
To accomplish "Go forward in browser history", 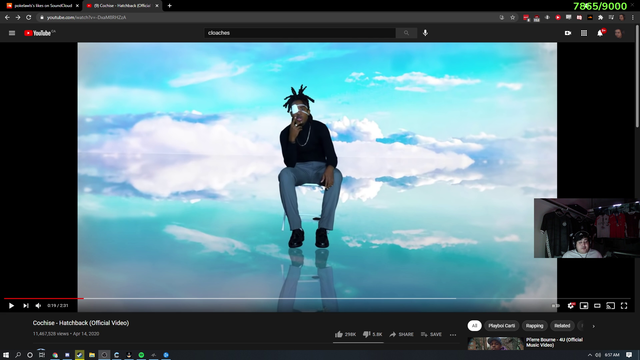I will [x=18, y=18].
